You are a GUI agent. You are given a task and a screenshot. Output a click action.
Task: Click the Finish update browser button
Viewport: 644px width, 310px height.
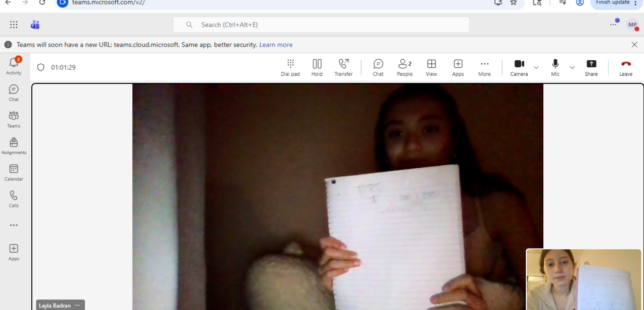coord(616,3)
